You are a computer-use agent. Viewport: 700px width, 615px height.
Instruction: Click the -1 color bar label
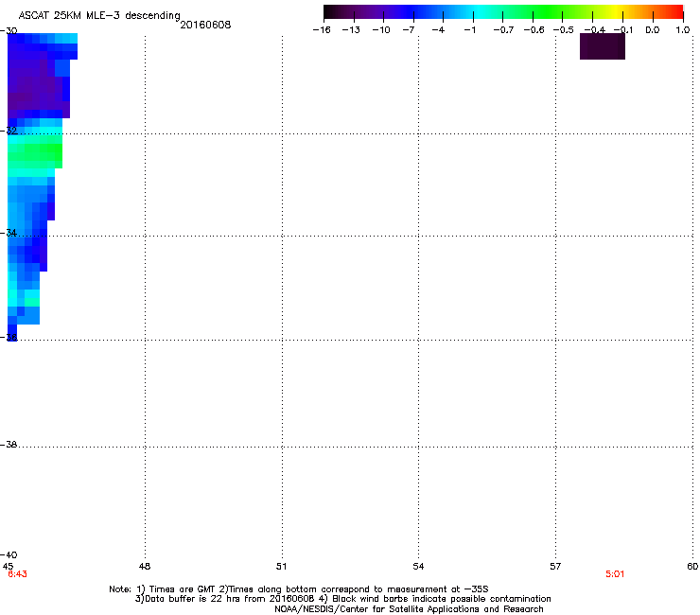coord(469,30)
